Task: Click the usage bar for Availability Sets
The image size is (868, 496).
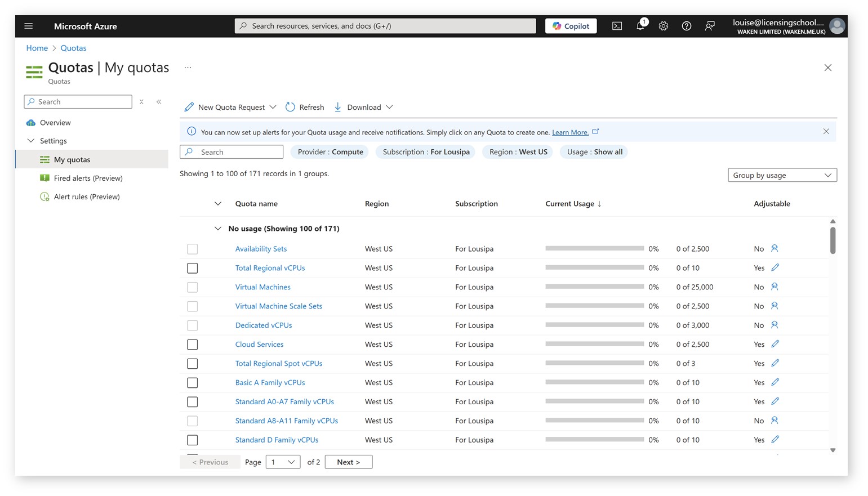Action: pyautogui.click(x=594, y=248)
